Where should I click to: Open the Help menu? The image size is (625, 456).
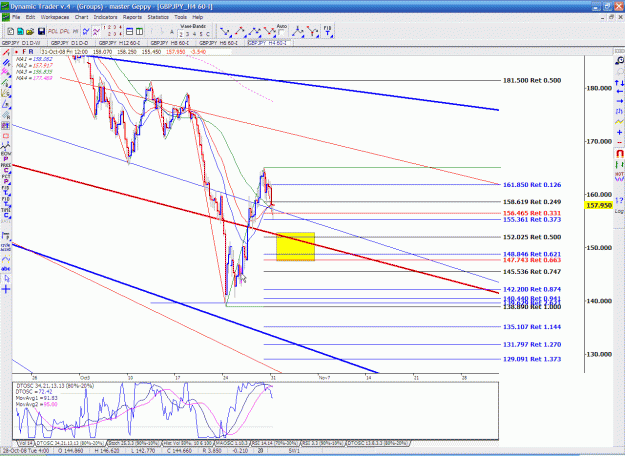pos(198,17)
